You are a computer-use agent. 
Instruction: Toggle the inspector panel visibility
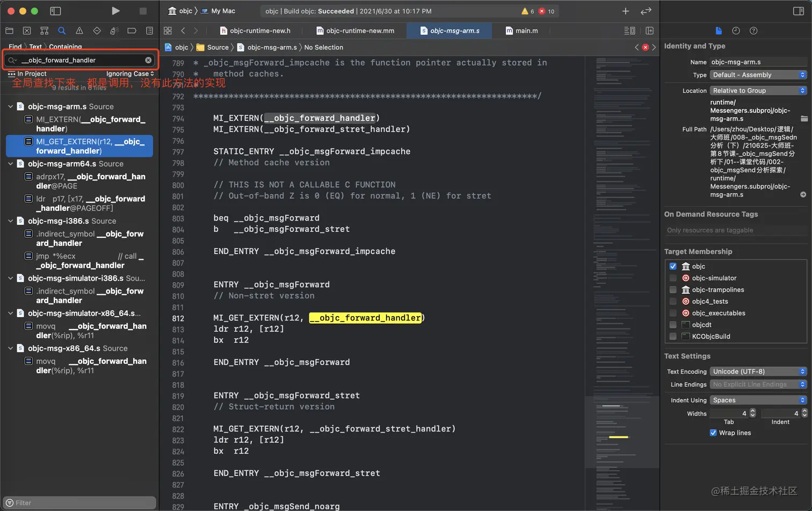pos(799,11)
